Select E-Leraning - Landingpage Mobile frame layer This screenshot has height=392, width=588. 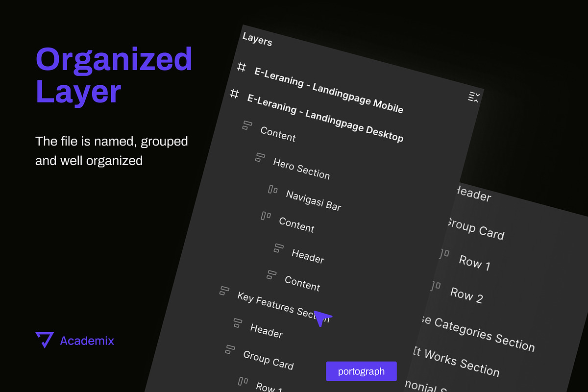coord(329,90)
